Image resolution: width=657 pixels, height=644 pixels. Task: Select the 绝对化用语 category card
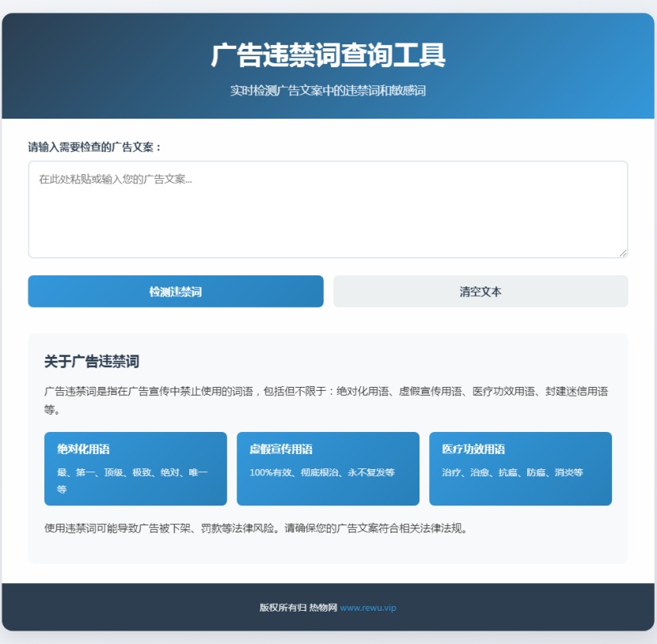pos(135,468)
